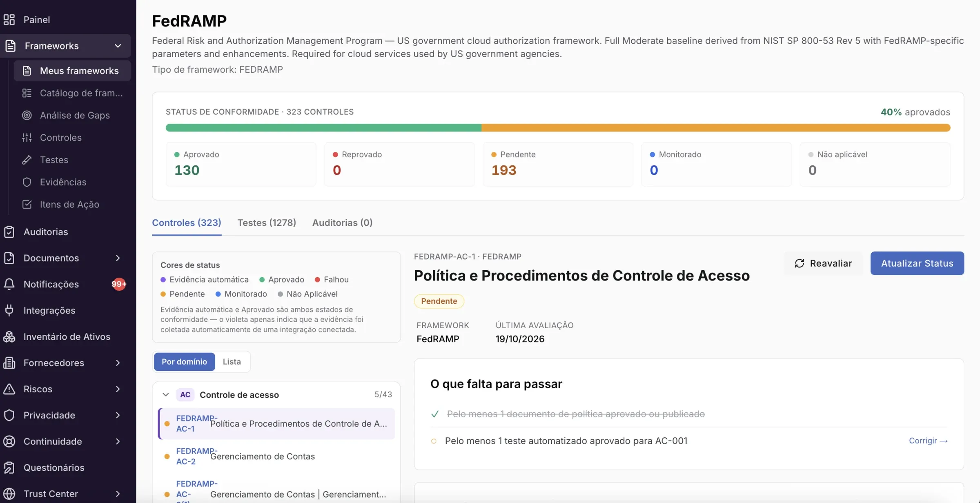Expand the Fornecedores submenu chevron
Image resolution: width=980 pixels, height=503 pixels.
pos(118,363)
